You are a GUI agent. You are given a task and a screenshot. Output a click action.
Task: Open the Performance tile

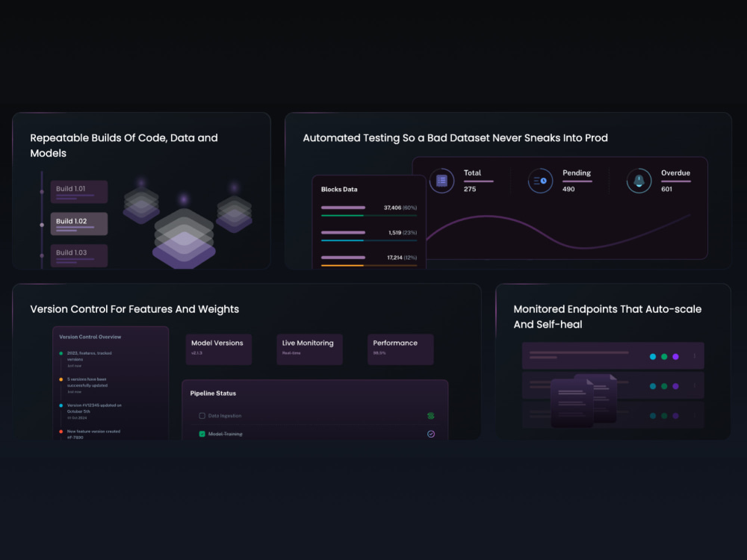400,349
